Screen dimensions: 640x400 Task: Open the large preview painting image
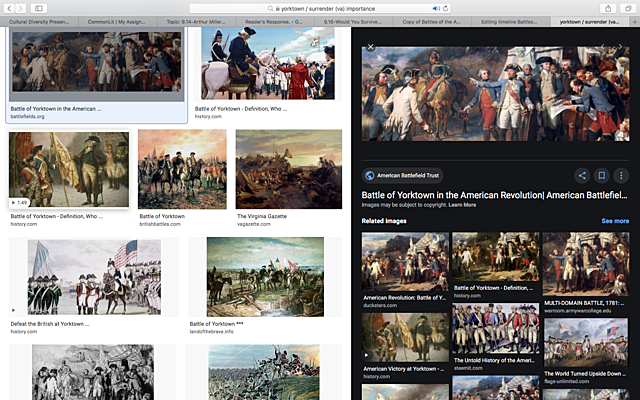(496, 93)
